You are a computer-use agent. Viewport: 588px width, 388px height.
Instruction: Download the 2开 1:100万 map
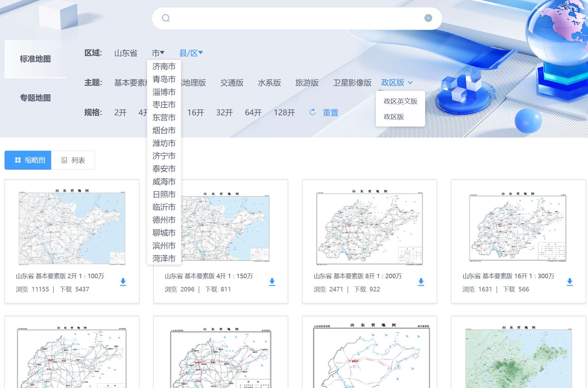pyautogui.click(x=123, y=282)
